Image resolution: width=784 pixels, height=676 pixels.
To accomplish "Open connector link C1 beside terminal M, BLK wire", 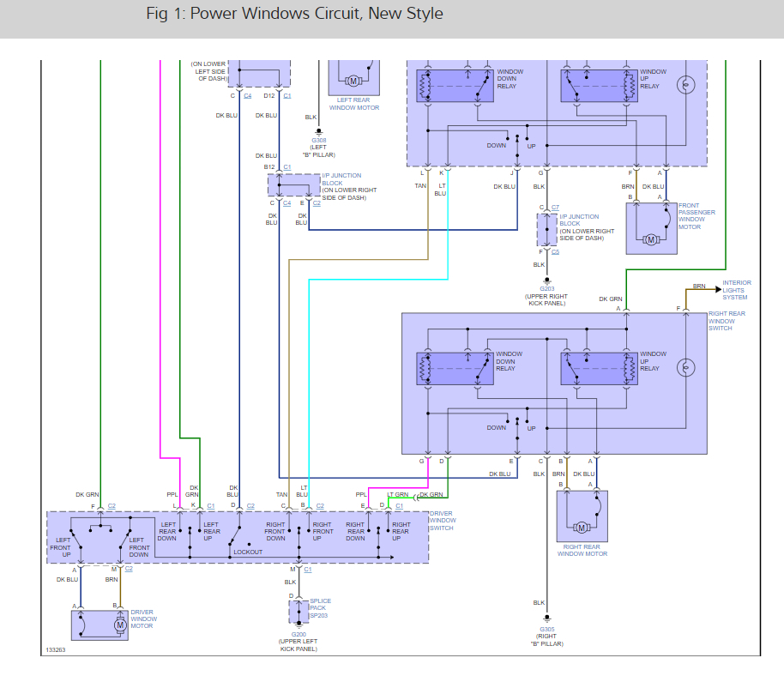I will click(307, 570).
